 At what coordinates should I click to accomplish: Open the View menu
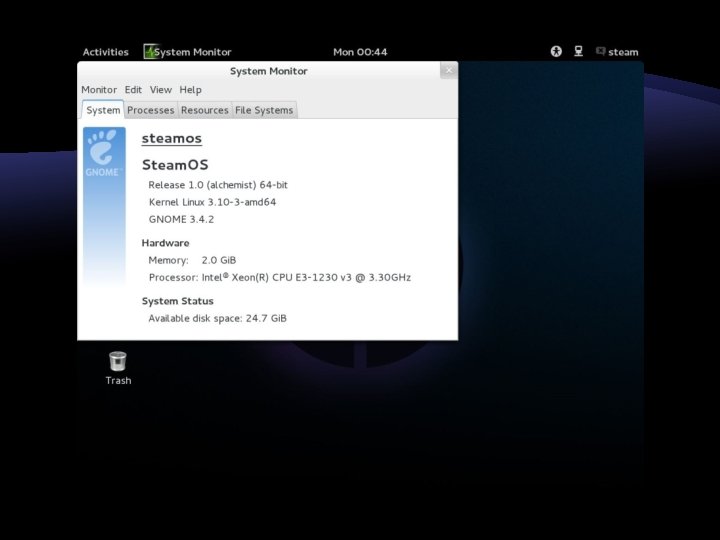(161, 90)
